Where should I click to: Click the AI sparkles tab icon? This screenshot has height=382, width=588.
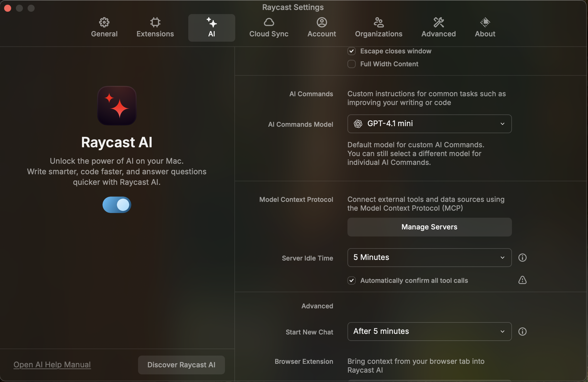click(211, 22)
